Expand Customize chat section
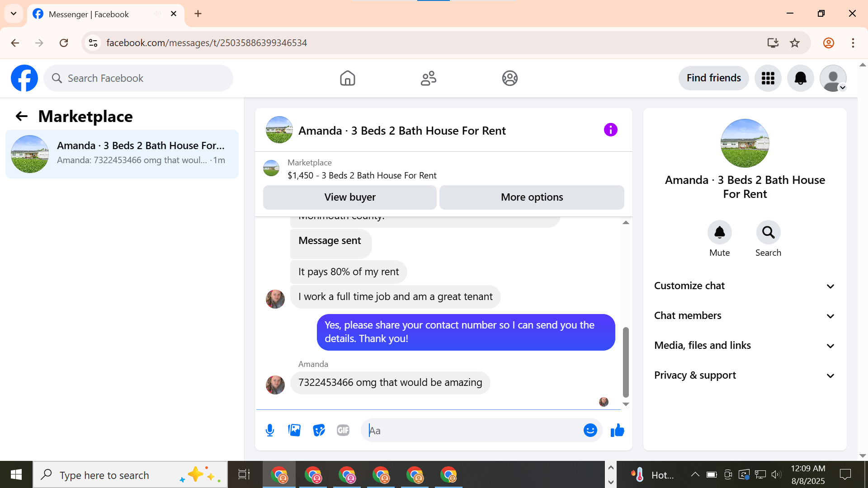The height and width of the screenshot is (488, 868). point(745,286)
